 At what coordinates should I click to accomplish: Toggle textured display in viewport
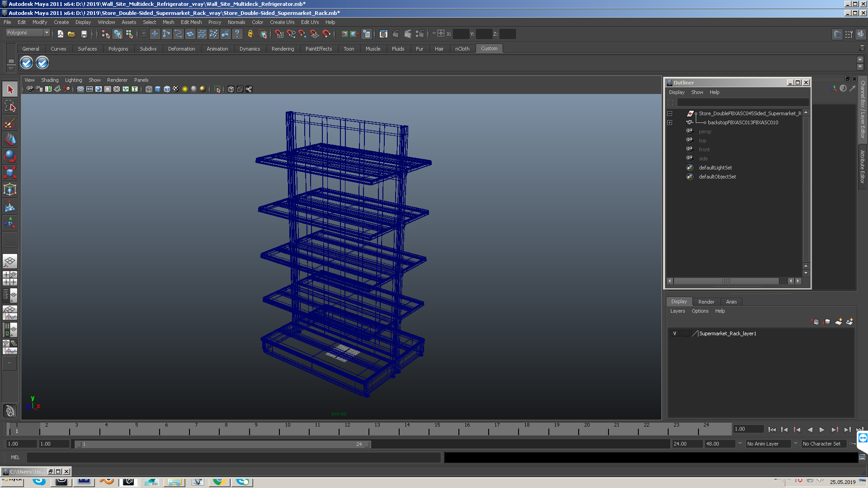point(176,89)
